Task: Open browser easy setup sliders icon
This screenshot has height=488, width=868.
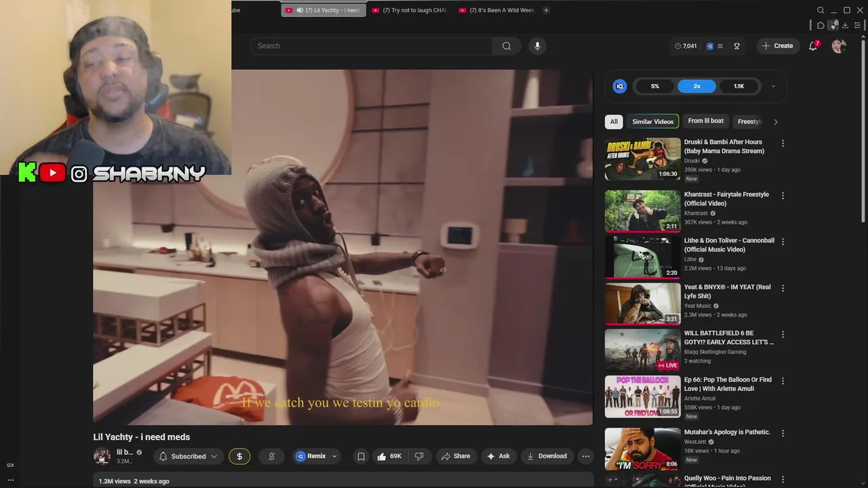Action: 857,25
